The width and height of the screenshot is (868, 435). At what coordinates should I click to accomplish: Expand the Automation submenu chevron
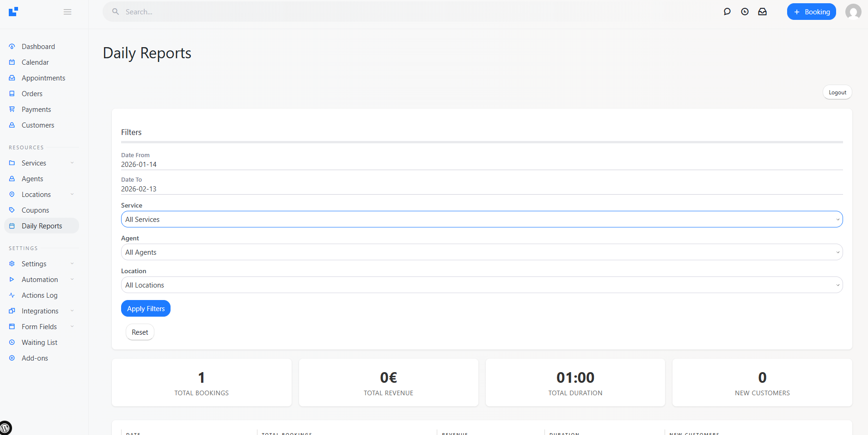[x=72, y=279]
